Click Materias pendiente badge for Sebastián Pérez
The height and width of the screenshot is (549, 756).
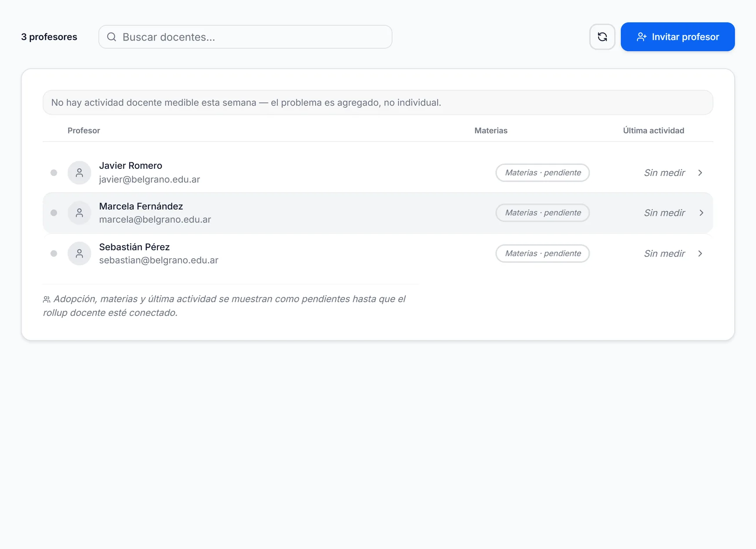[543, 253]
